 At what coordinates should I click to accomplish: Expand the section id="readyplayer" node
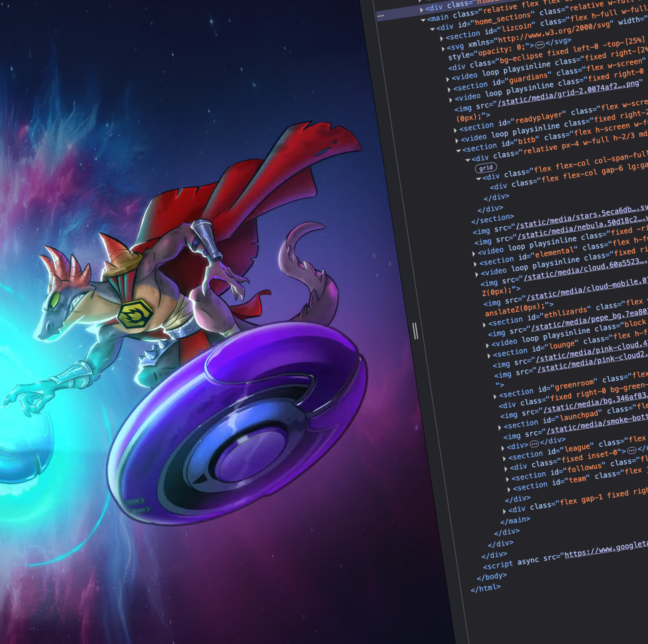click(x=455, y=130)
